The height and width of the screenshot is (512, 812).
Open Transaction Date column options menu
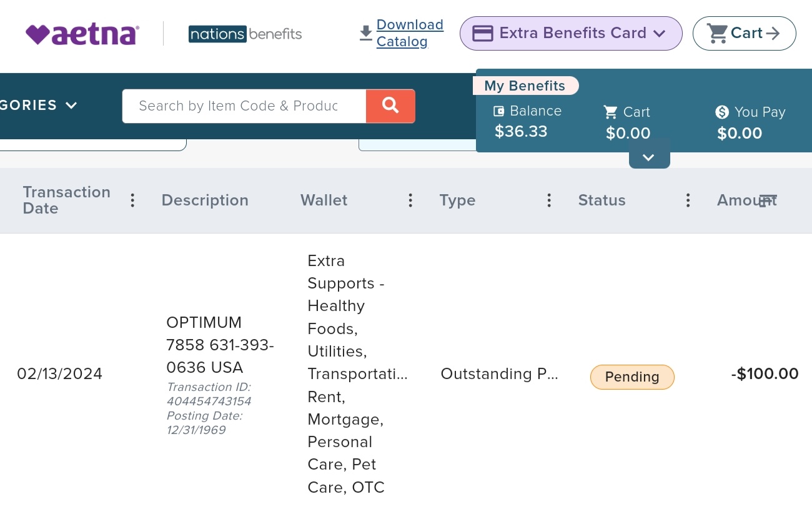132,200
